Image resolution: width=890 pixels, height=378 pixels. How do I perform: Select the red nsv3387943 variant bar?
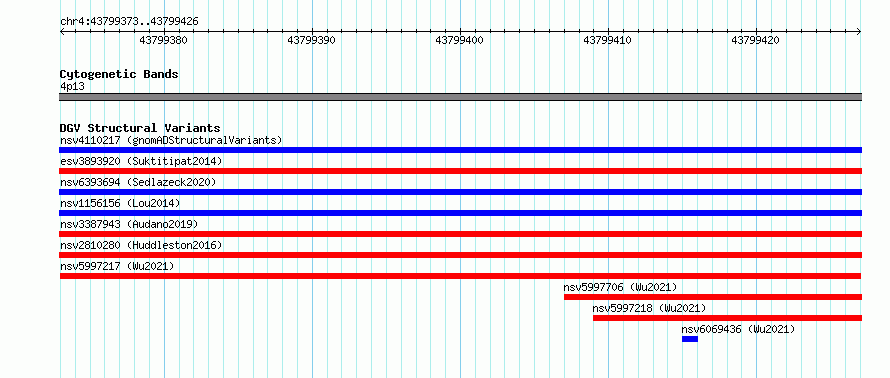coord(460,234)
